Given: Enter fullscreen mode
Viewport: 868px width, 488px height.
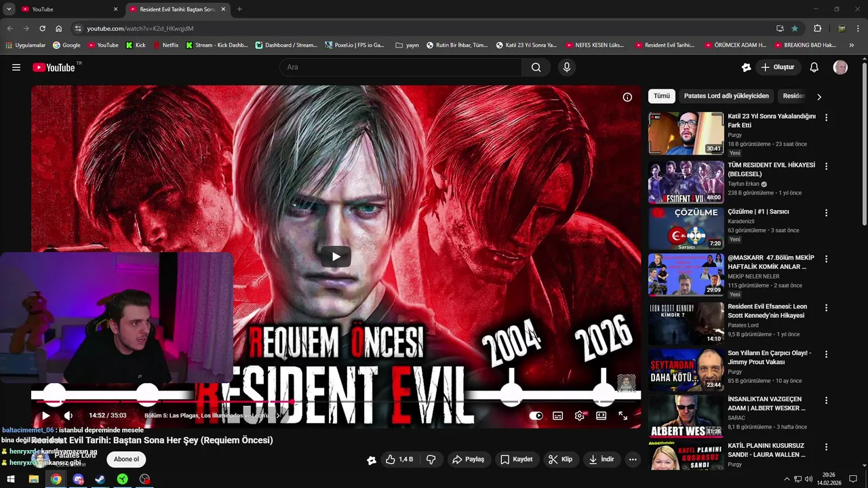Looking at the screenshot, I should coord(623,415).
